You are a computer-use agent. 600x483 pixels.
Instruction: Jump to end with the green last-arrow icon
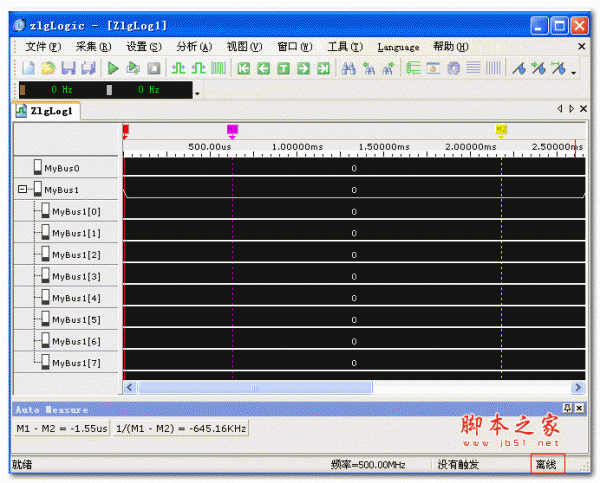323,69
